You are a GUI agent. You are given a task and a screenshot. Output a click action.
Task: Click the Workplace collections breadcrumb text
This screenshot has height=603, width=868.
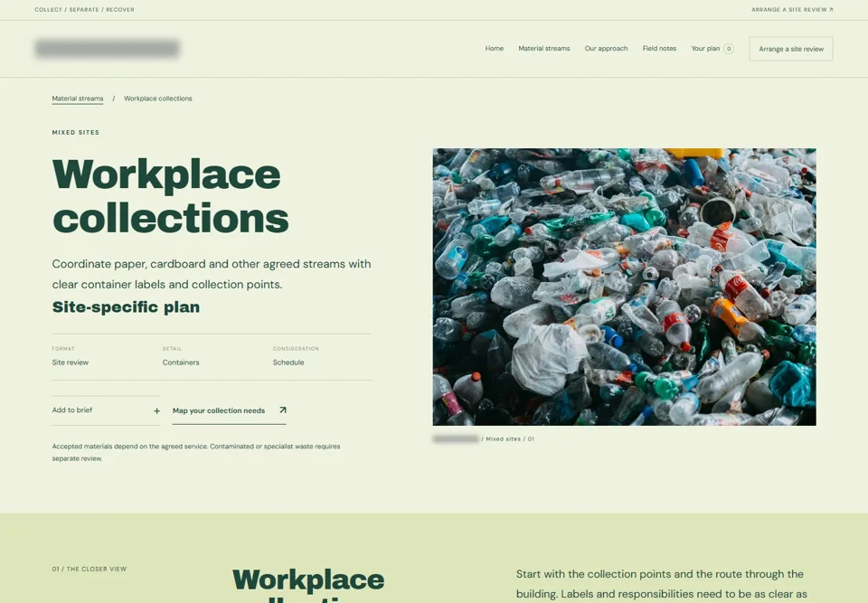(x=157, y=99)
